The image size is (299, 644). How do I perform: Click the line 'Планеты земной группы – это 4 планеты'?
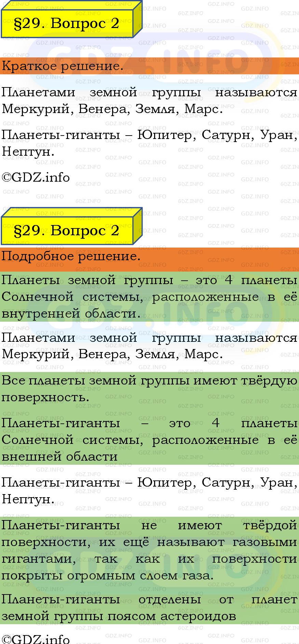pos(149,280)
